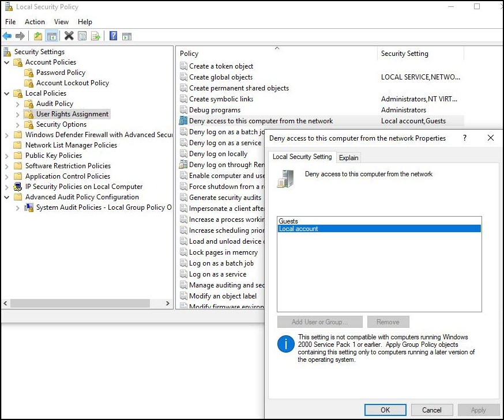Click the Export List toolbar icon
Screen dimensions: 504x420
pos(96,36)
